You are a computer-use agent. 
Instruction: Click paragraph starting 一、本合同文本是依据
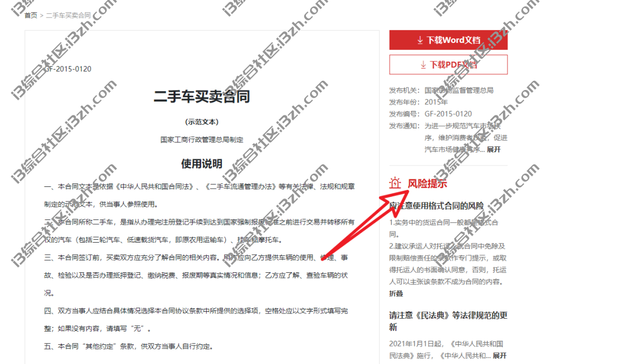[199, 195]
